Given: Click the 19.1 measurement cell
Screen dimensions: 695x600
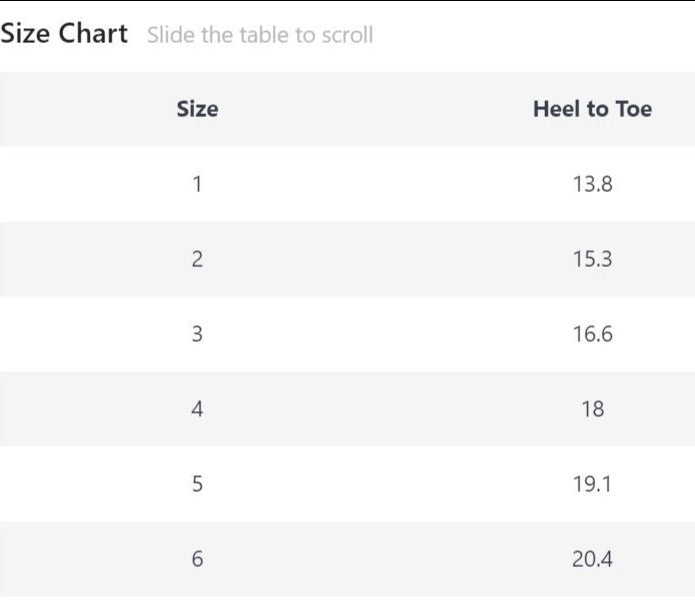Looking at the screenshot, I should coord(592,484).
